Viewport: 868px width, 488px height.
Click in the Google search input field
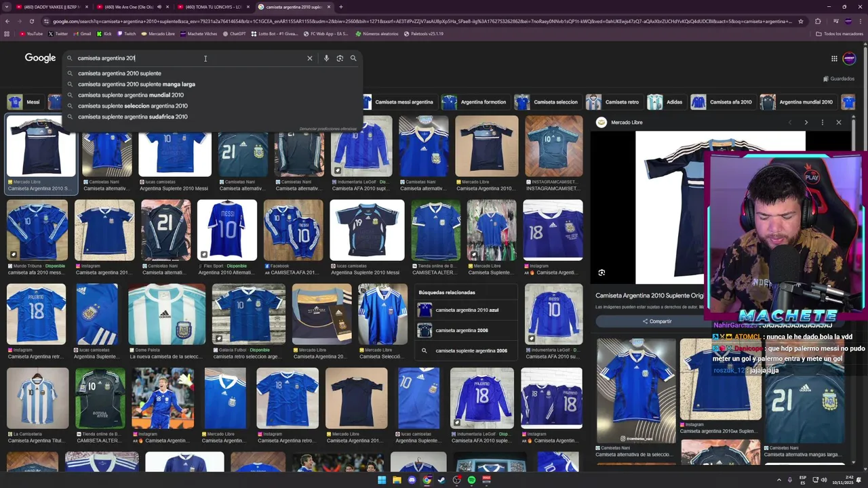coord(190,58)
